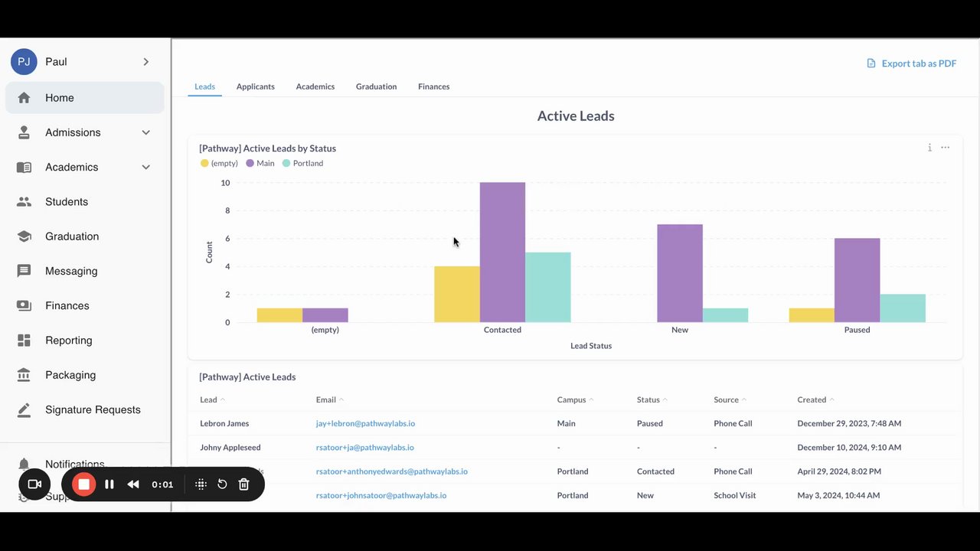The width and height of the screenshot is (980, 551).
Task: Stop the screen recording with red button
Action: (x=84, y=484)
